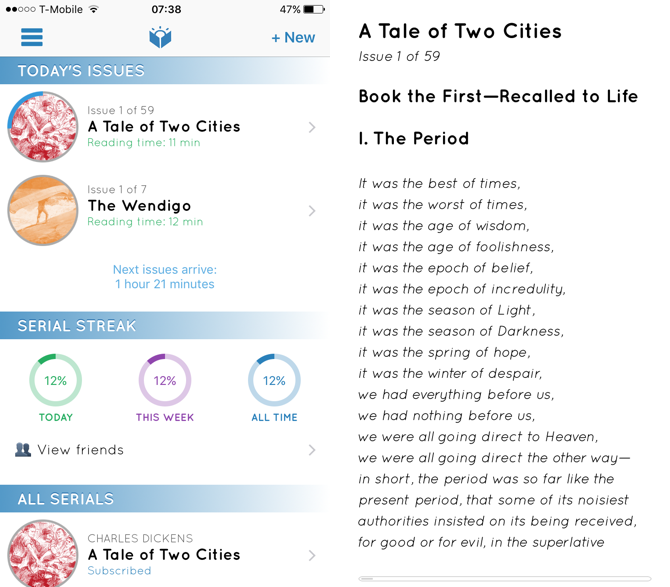
Task: Open the View friends link
Action: tap(81, 450)
